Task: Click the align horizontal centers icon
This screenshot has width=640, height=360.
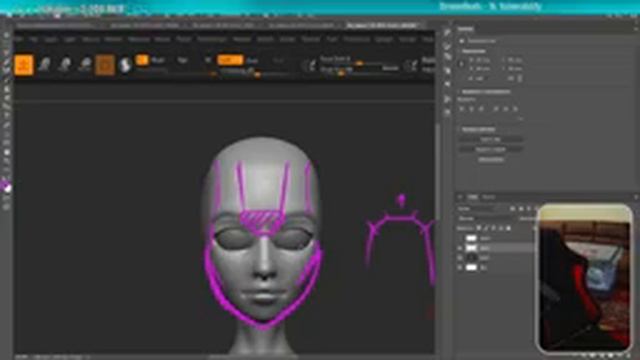Action: 471,109
